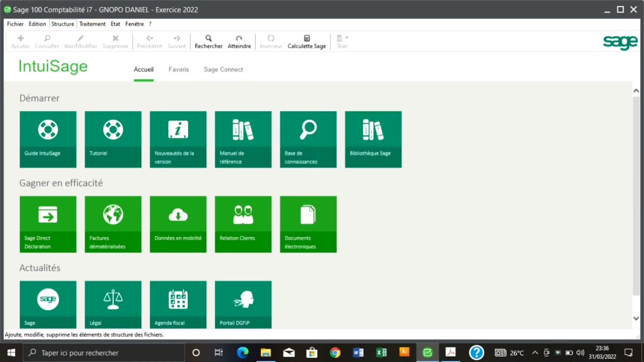The width and height of the screenshot is (644, 362).
Task: Click the Windows Start button
Action: [x=11, y=353]
